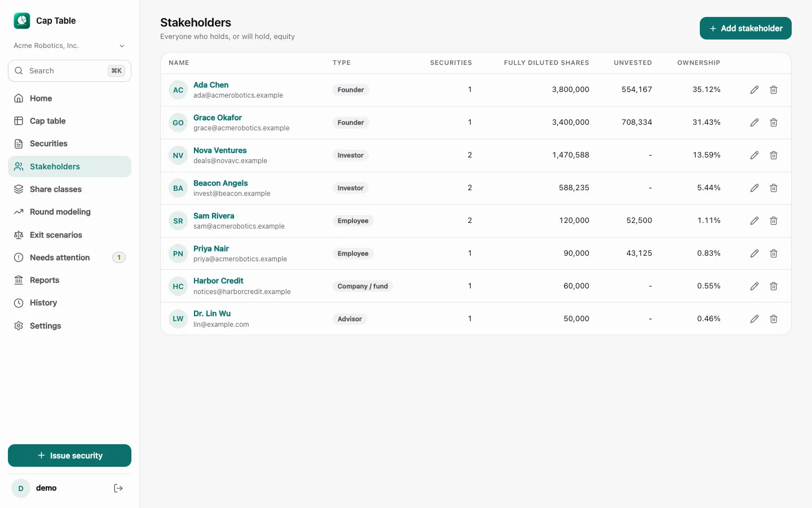Click the demo user avatar

[21, 488]
